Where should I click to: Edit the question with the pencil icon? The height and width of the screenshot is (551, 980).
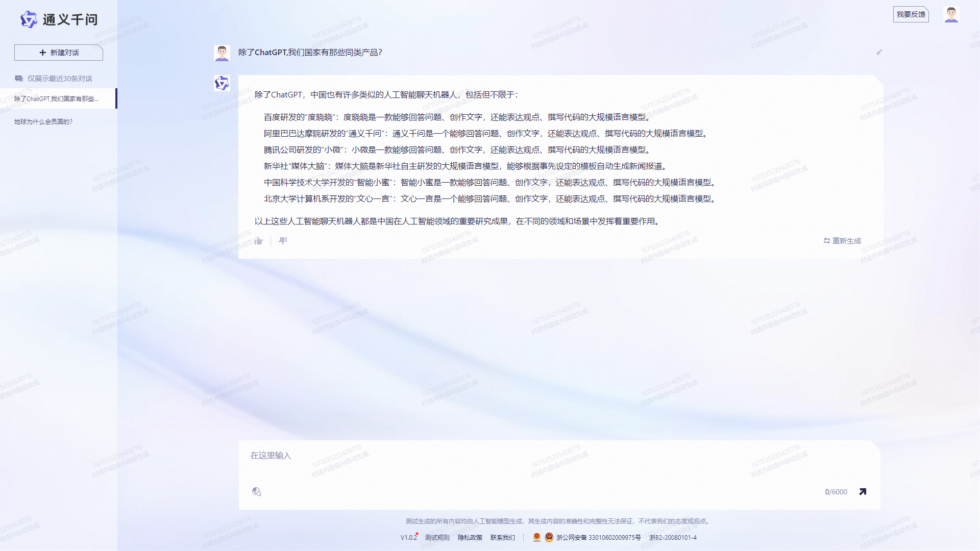point(879,52)
